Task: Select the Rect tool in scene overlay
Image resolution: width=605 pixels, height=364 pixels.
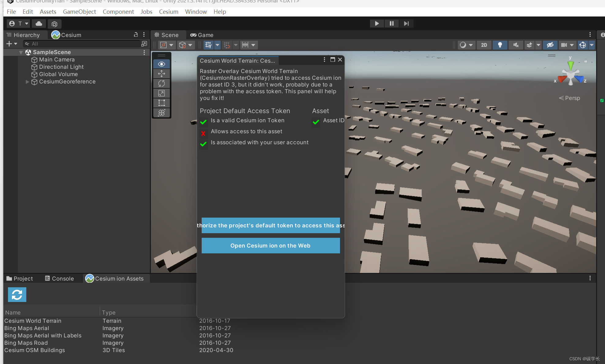Action: pos(162,103)
